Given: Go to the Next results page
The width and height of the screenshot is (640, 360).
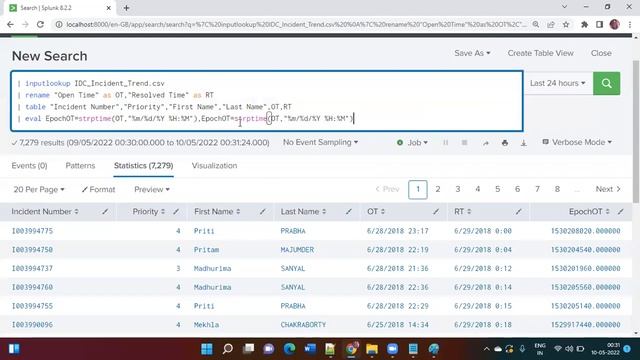Looking at the screenshot, I should pyautogui.click(x=608, y=189).
